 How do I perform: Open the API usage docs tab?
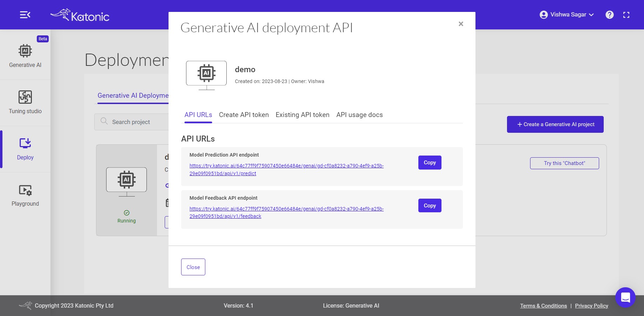[359, 115]
